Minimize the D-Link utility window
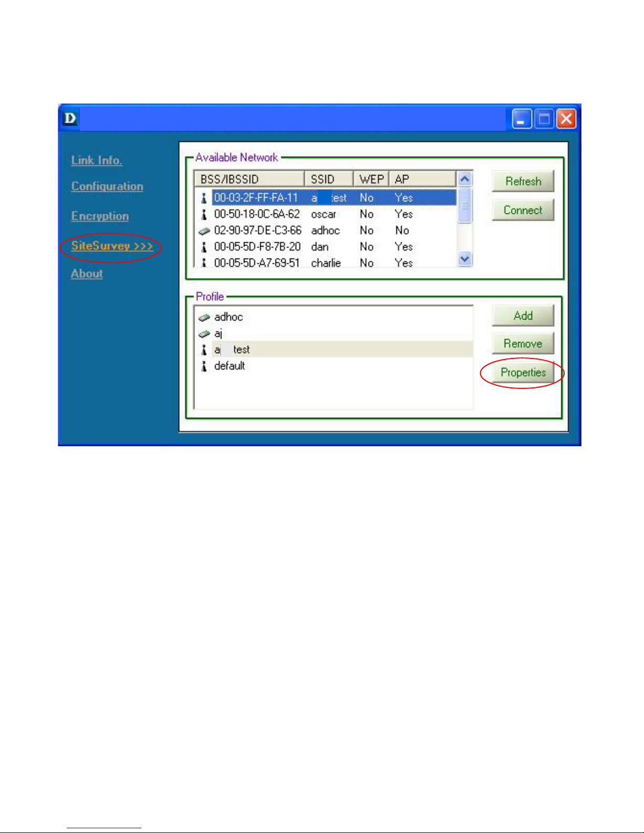This screenshot has height=833, width=644. pyautogui.click(x=522, y=119)
